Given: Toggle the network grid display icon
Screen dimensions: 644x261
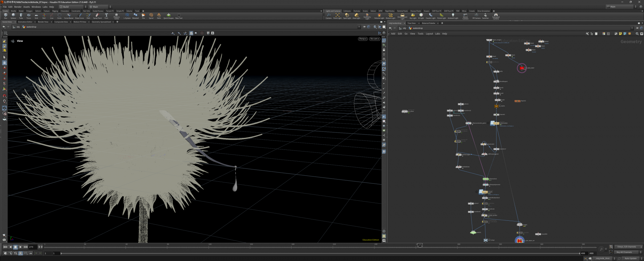Looking at the screenshot, I should (608, 34).
